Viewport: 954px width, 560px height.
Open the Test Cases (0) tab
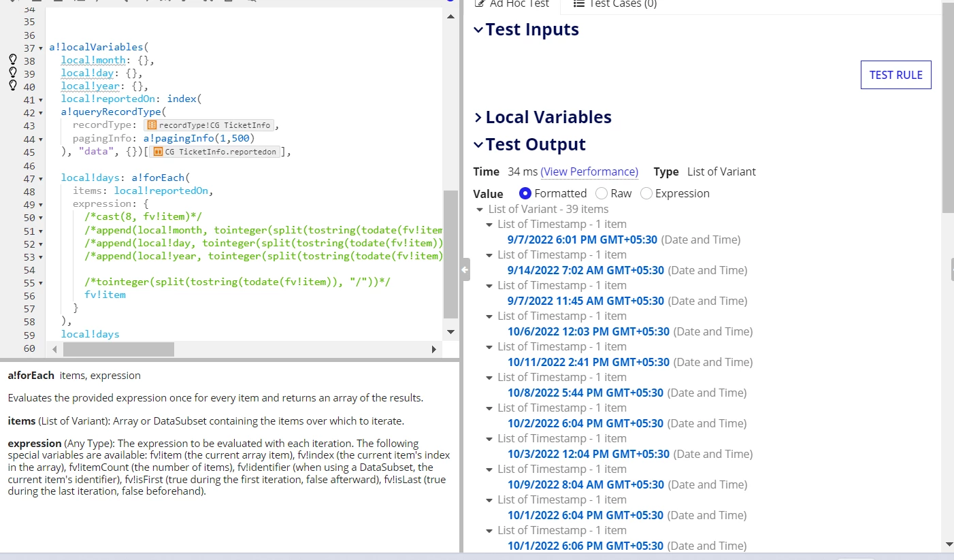click(x=614, y=4)
